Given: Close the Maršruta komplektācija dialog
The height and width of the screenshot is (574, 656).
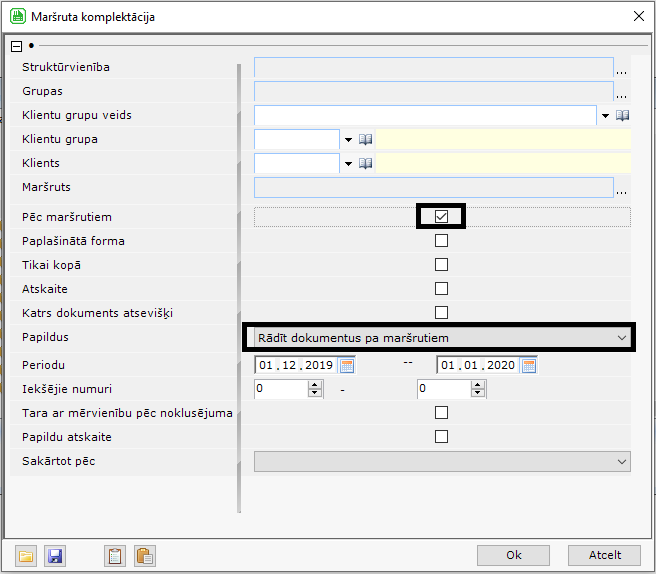Looking at the screenshot, I should point(638,16).
